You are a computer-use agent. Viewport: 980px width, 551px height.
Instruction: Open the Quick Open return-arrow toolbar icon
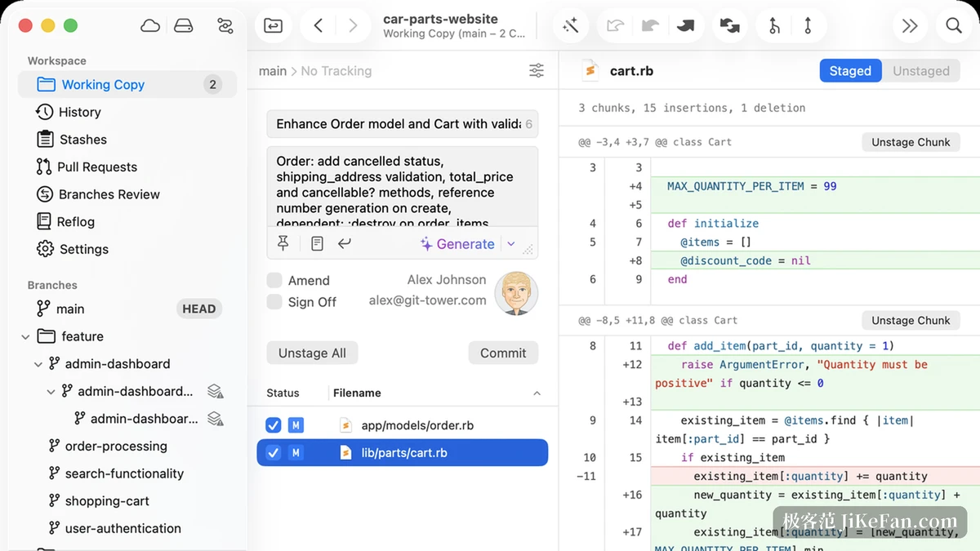pyautogui.click(x=273, y=26)
